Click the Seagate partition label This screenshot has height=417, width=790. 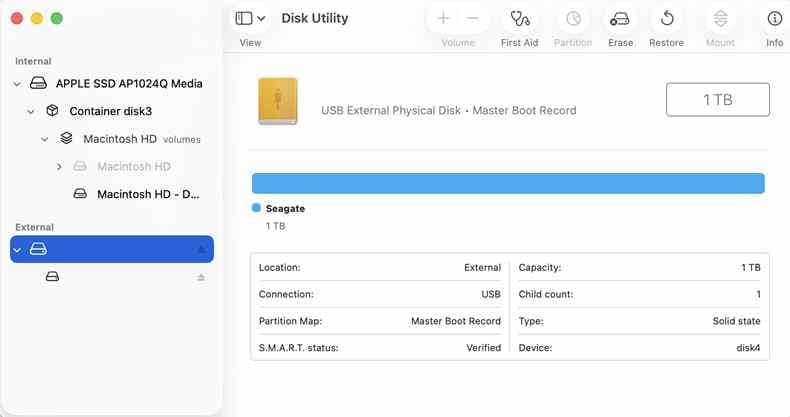(285, 208)
